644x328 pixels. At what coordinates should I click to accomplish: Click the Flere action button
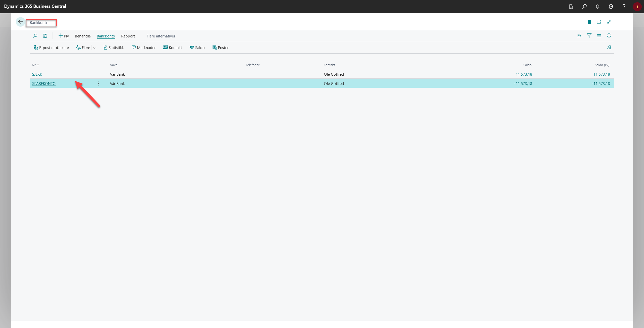[83, 48]
